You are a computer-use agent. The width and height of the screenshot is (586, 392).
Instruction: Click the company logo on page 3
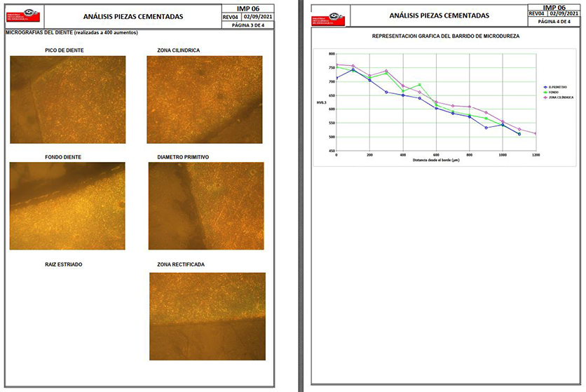[23, 15]
